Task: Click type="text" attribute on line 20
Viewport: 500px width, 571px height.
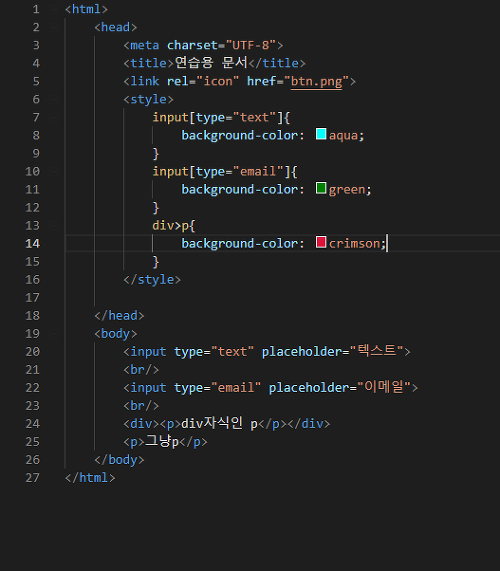Action: click(214, 351)
